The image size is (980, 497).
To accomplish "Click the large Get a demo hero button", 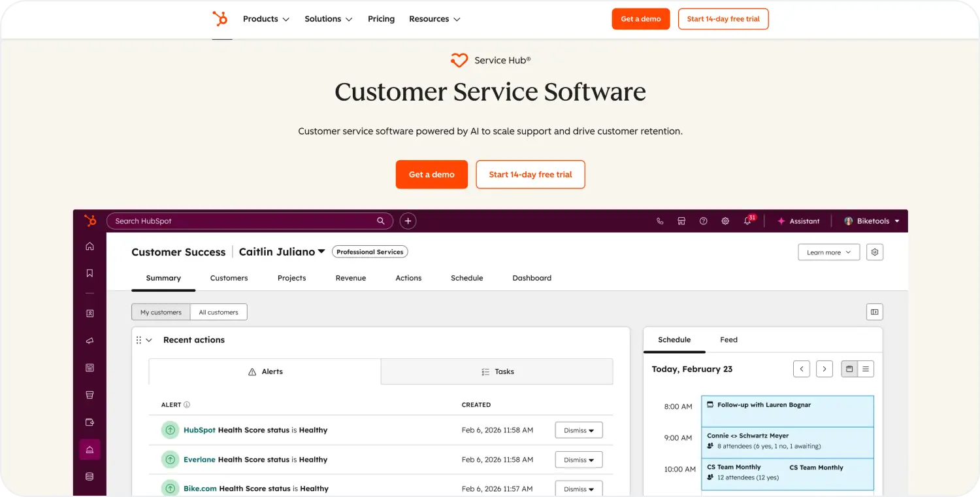I will click(432, 175).
